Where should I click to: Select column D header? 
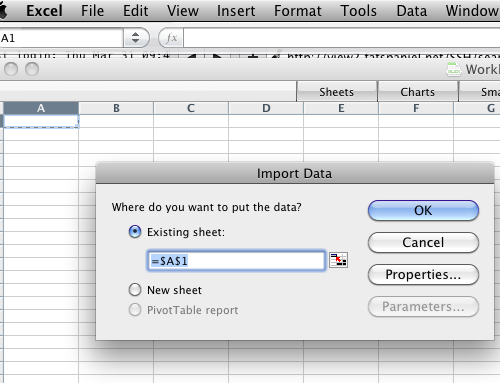coord(266,108)
